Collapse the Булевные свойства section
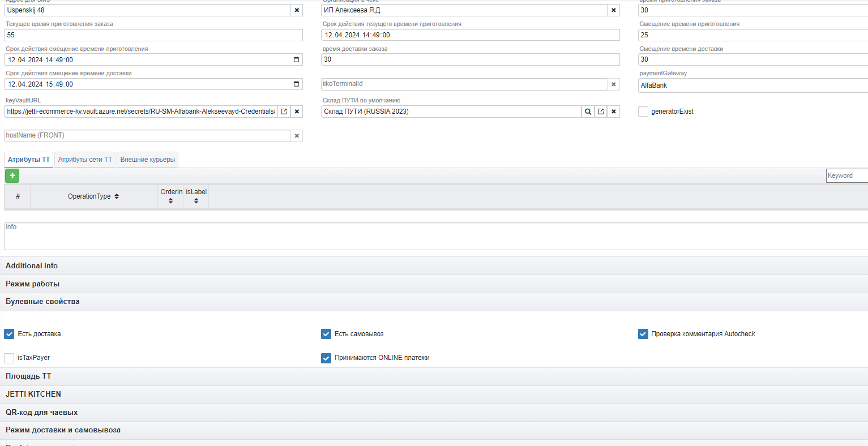 pos(434,302)
